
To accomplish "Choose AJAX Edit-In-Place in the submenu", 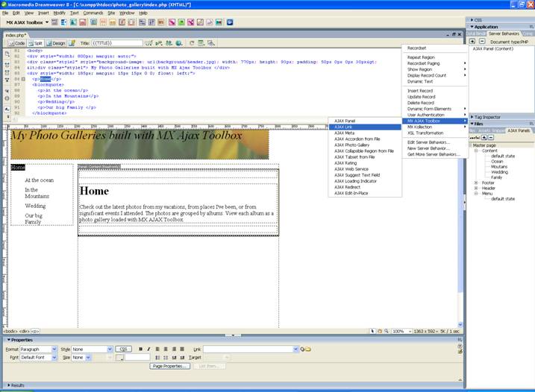I will pyautogui.click(x=365, y=193).
